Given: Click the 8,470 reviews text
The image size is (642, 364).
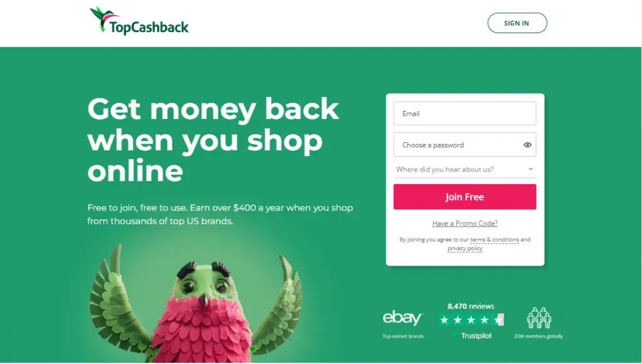Looking at the screenshot, I should pyautogui.click(x=471, y=306).
